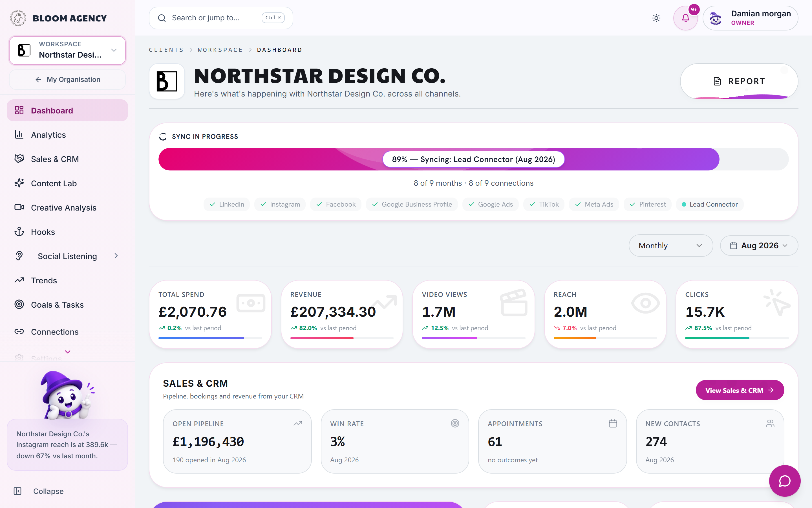The height and width of the screenshot is (508, 812).
Task: Click the Bloom Agency logo icon
Action: [x=18, y=18]
